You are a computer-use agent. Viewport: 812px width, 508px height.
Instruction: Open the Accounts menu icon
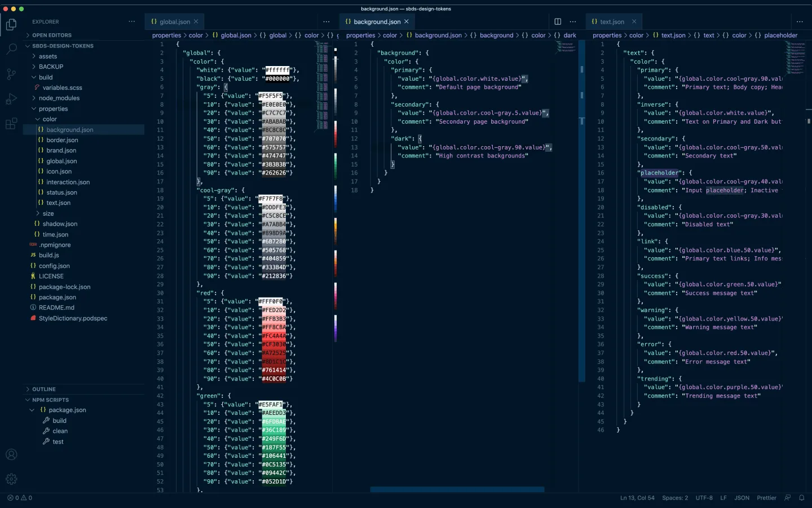(x=11, y=454)
